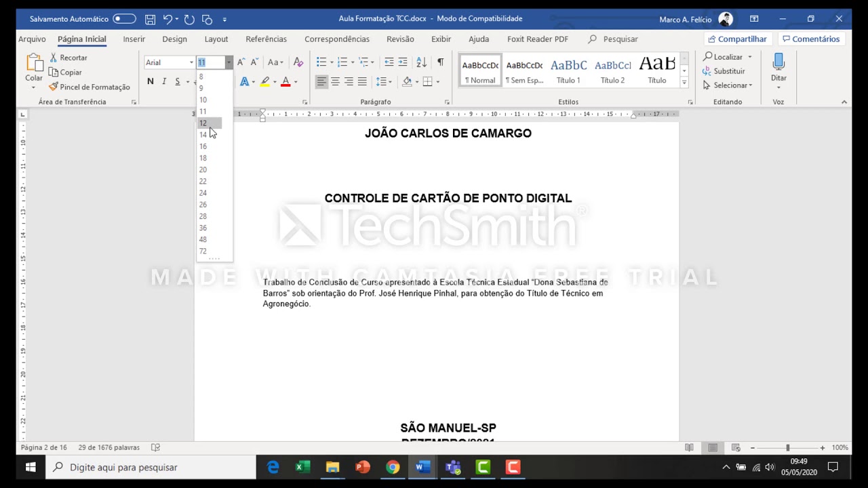The height and width of the screenshot is (488, 868).
Task: Click the Recortar scissors button
Action: click(68, 58)
